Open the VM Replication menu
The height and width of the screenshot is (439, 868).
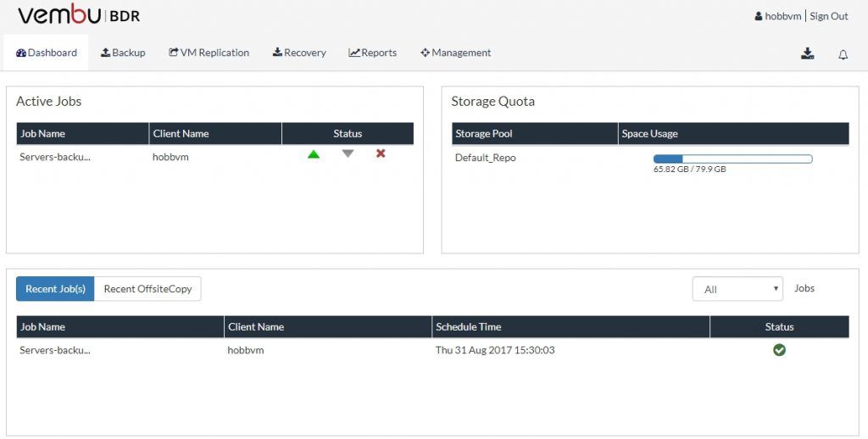pos(209,53)
